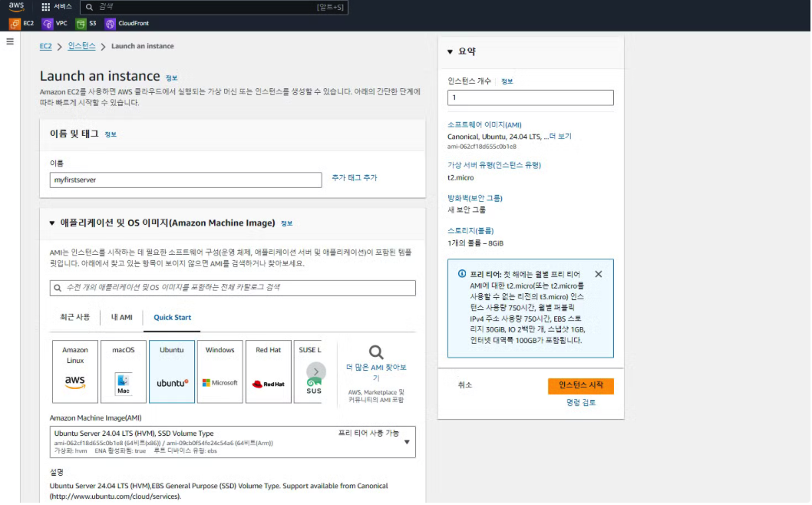
Task: Focus the instance count input field
Action: pyautogui.click(x=530, y=97)
